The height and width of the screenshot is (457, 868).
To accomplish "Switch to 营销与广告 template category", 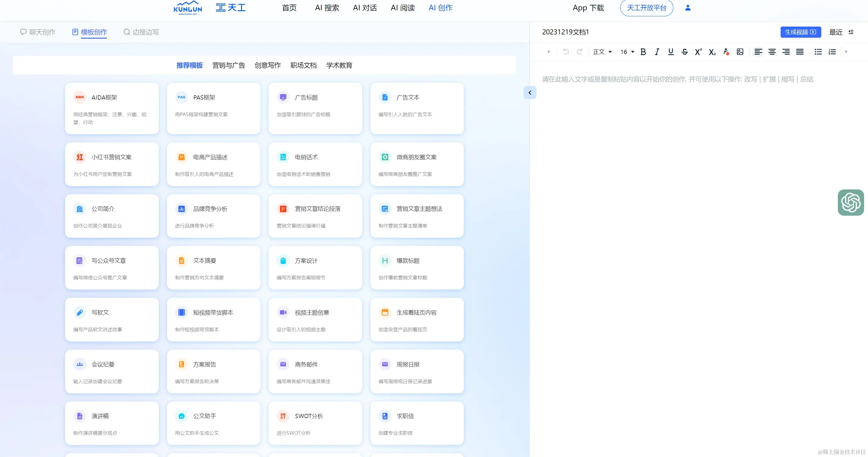I will [228, 65].
